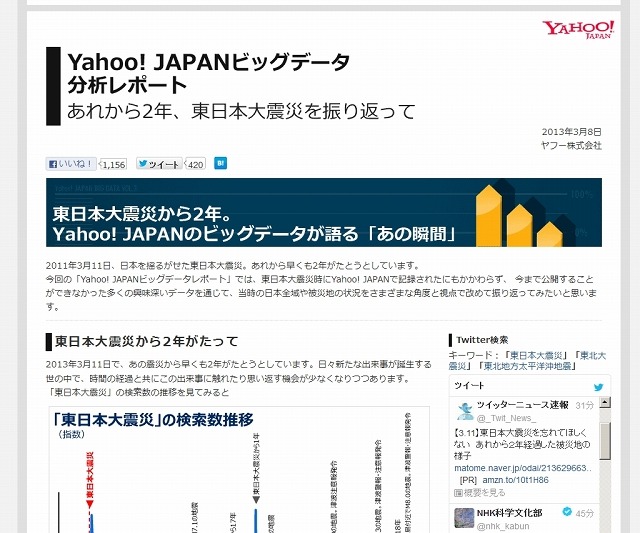640x533 pixels.
Task: Click the tweet widget scrollbar up arrow
Action: pos(605,402)
